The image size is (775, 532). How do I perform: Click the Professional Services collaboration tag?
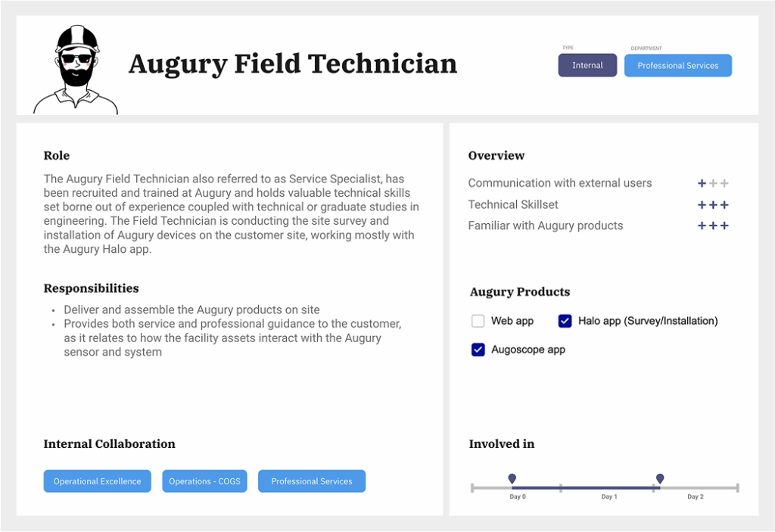(312, 481)
